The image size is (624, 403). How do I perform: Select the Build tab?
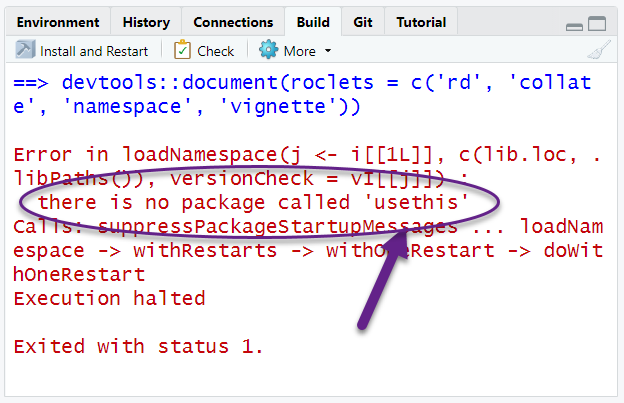coord(313,22)
